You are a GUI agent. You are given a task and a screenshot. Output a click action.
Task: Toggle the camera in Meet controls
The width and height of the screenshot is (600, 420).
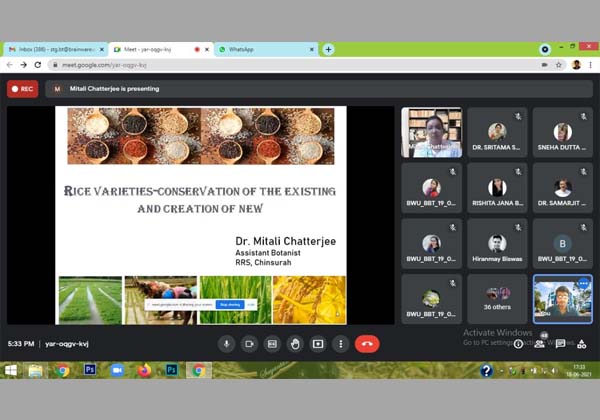[249, 343]
